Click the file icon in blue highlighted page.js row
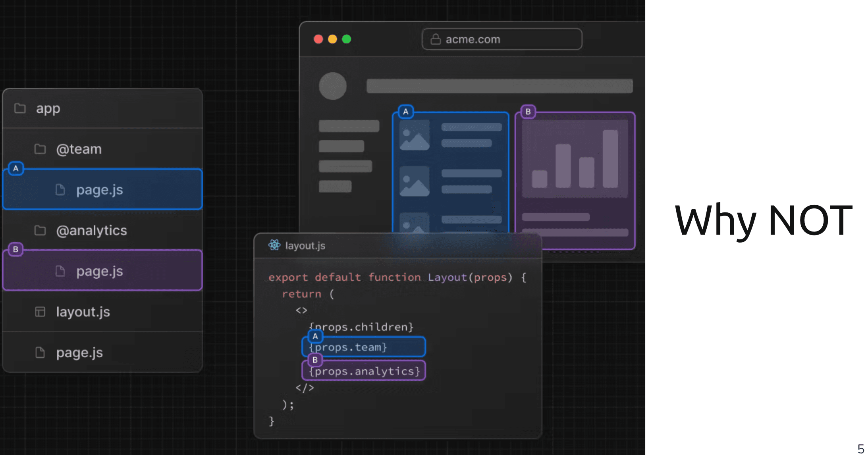868x455 pixels. 60,190
